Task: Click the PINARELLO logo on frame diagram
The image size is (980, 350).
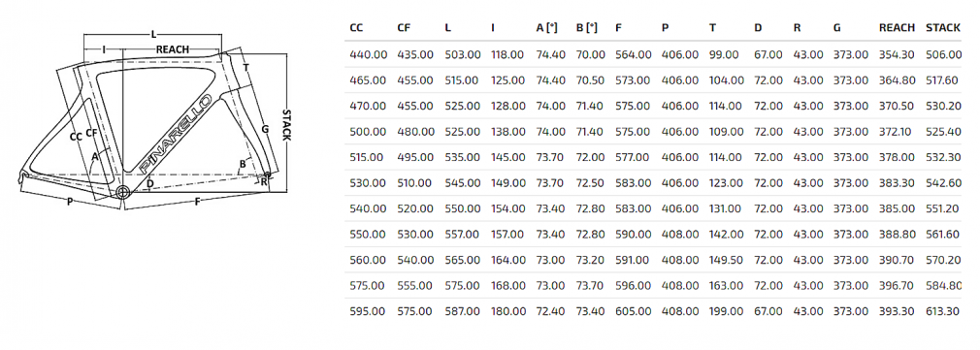Action: pyautogui.click(x=176, y=133)
